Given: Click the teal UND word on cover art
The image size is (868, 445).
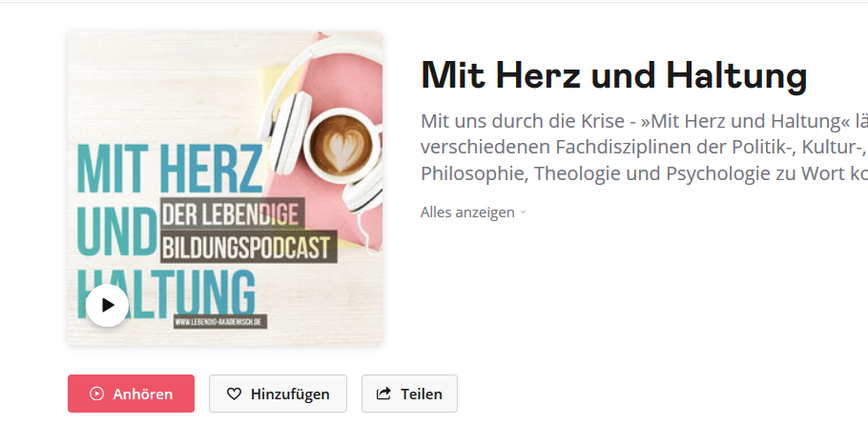Looking at the screenshot, I should click(117, 233).
